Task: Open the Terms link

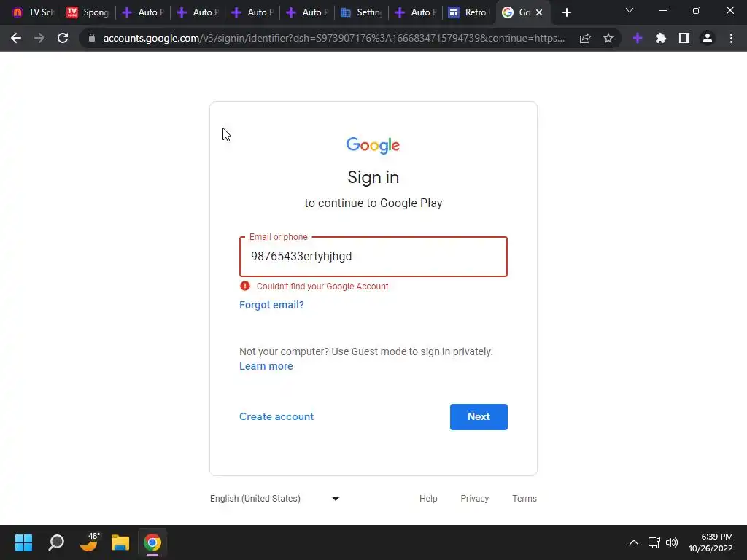Action: click(x=524, y=499)
